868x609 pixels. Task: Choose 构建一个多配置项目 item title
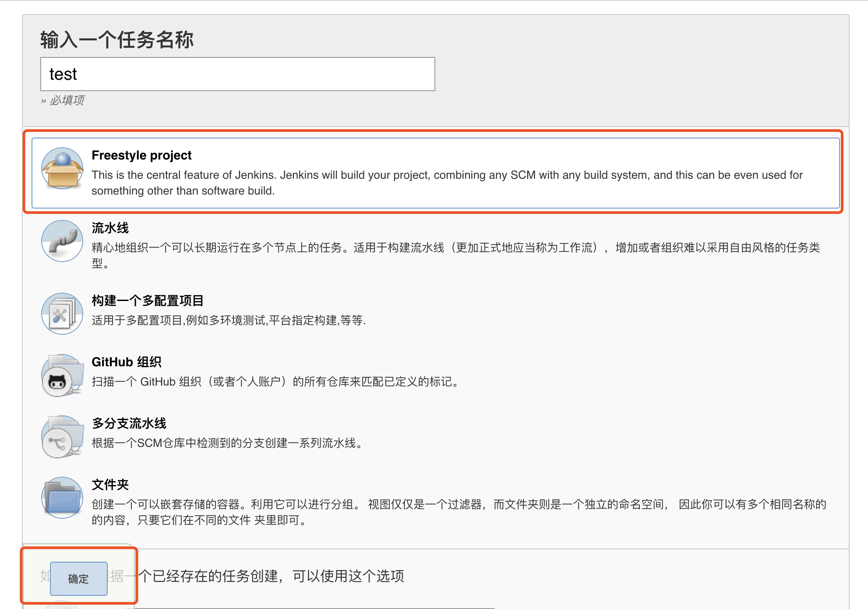click(148, 301)
